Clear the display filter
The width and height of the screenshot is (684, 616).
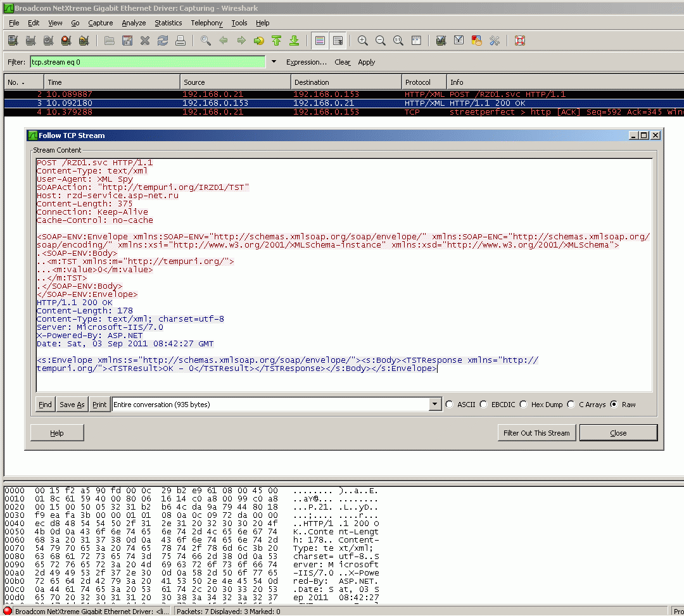[x=343, y=62]
